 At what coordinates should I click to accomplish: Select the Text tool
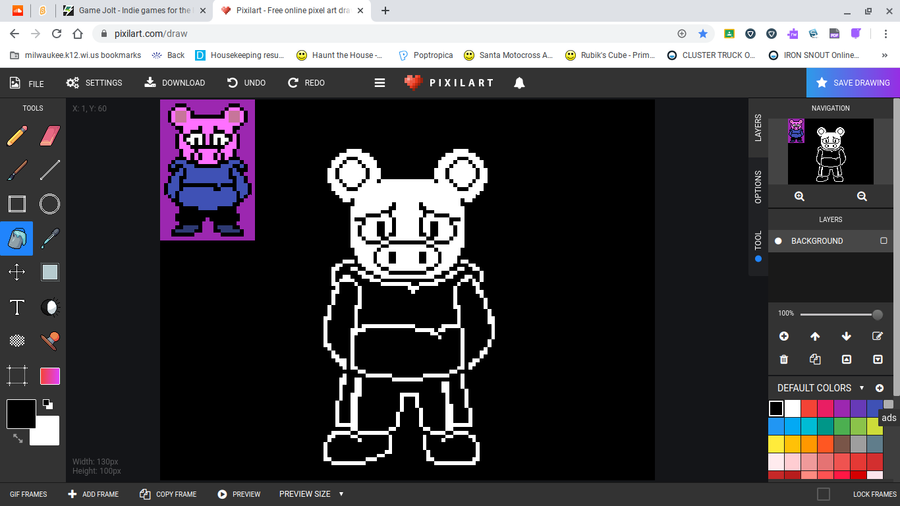click(x=17, y=308)
